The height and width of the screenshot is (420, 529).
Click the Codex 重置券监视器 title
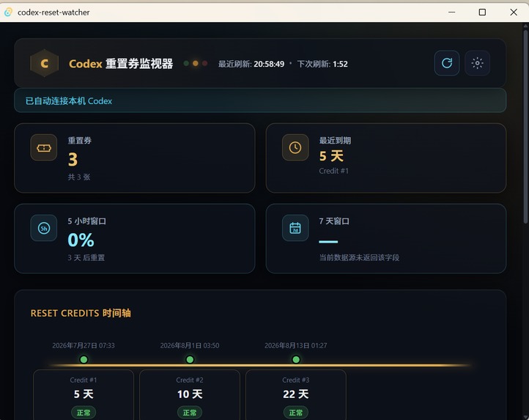click(x=121, y=64)
